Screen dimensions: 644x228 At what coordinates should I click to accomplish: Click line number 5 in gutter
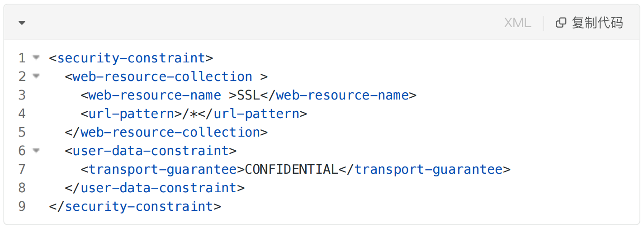pos(22,132)
